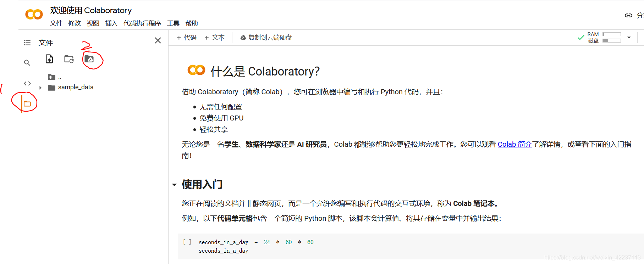Go up to parent folder '..'
The width and height of the screenshot is (644, 264).
(x=55, y=77)
